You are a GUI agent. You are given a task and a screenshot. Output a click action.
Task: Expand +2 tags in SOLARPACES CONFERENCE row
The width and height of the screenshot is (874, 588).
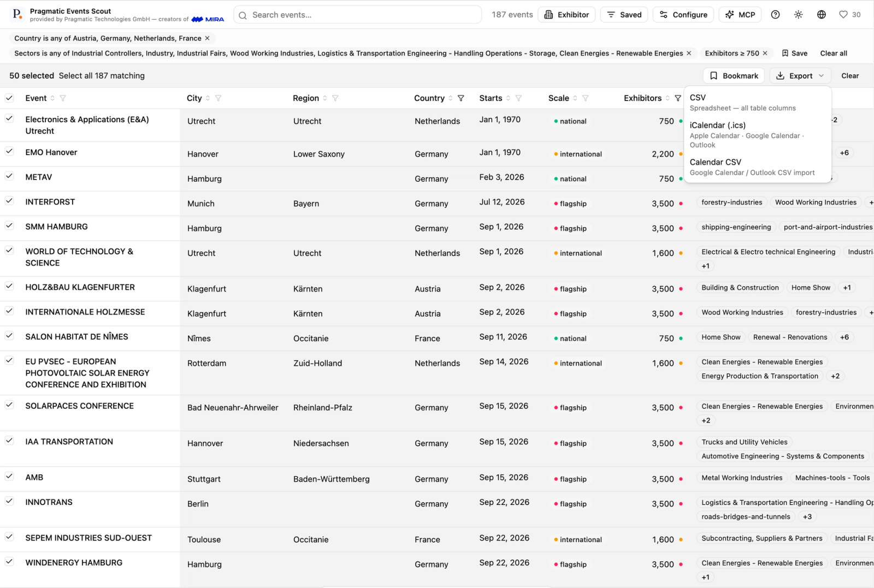(x=706, y=420)
